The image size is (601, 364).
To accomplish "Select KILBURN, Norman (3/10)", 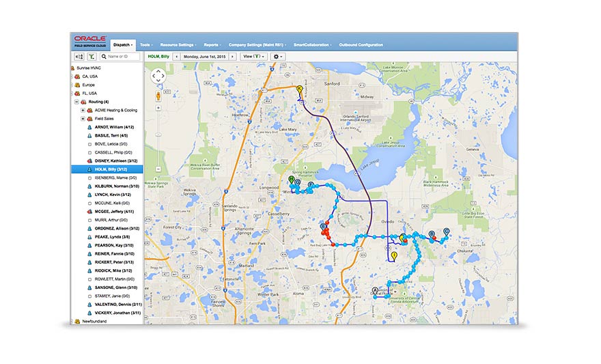I will click(117, 186).
